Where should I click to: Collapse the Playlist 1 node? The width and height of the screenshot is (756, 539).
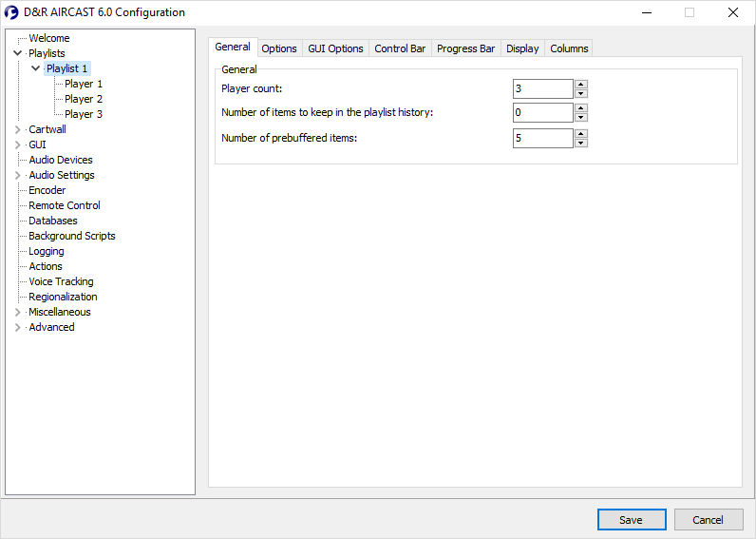(35, 68)
